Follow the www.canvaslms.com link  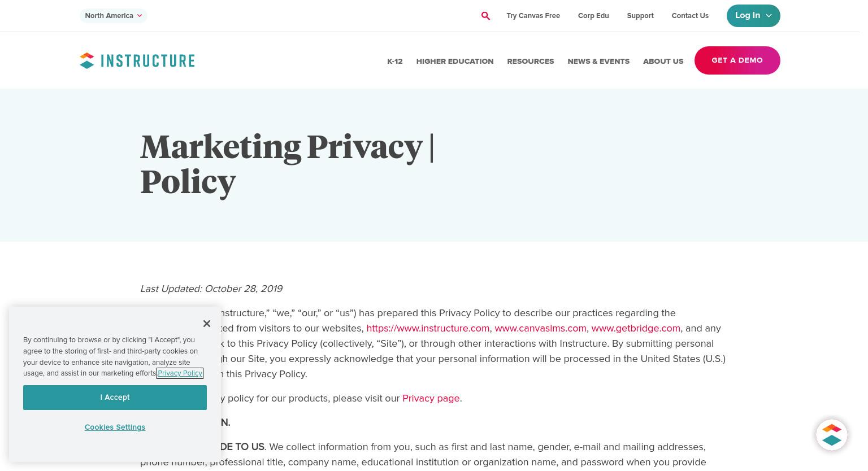tap(540, 328)
